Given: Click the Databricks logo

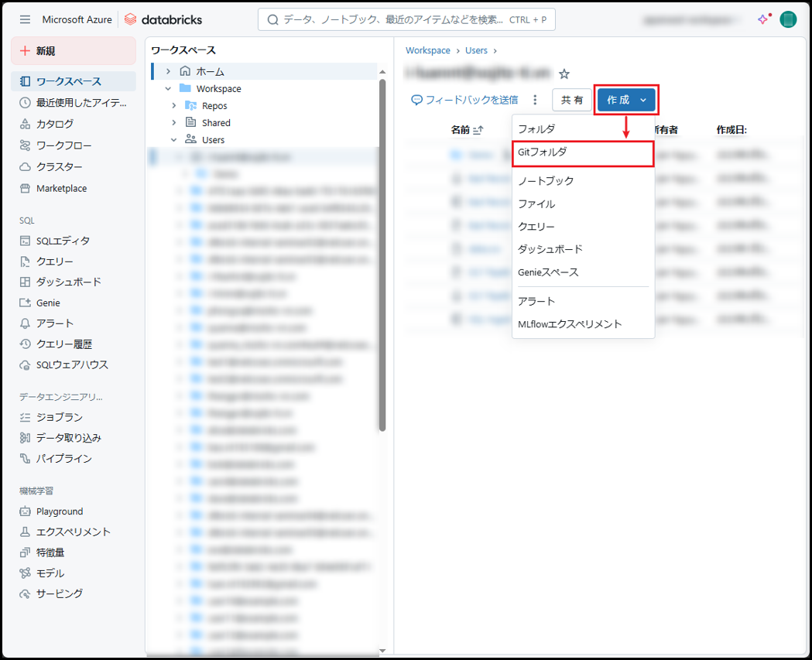Looking at the screenshot, I should [x=163, y=19].
